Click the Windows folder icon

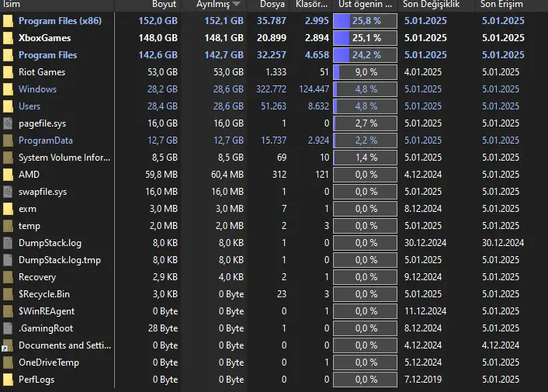point(8,89)
